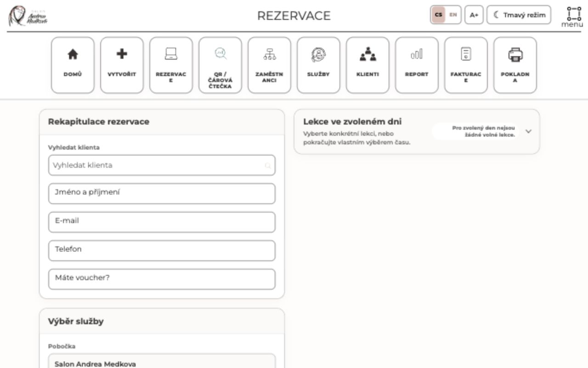Open the Pokladna printer tile
The image size is (588, 368).
(x=515, y=65)
